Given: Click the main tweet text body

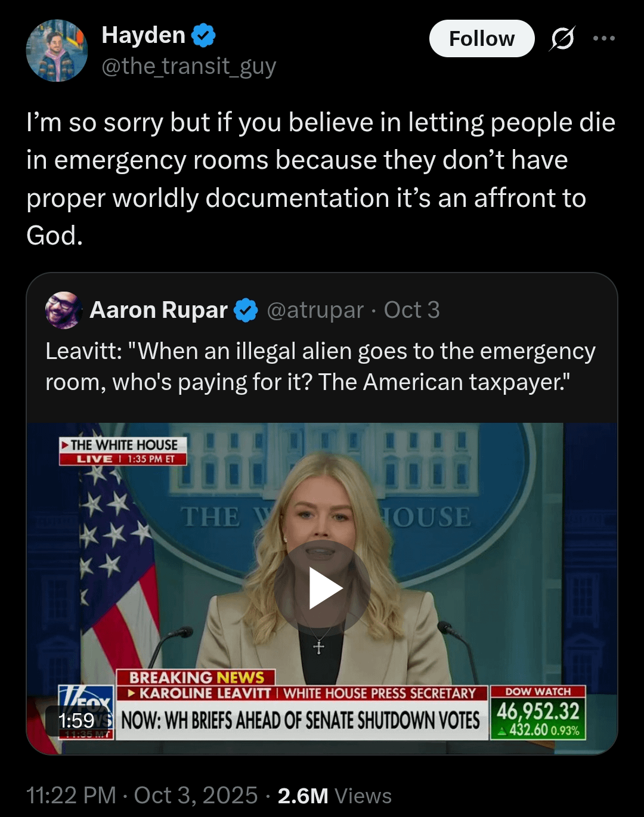Looking at the screenshot, I should 321,179.
